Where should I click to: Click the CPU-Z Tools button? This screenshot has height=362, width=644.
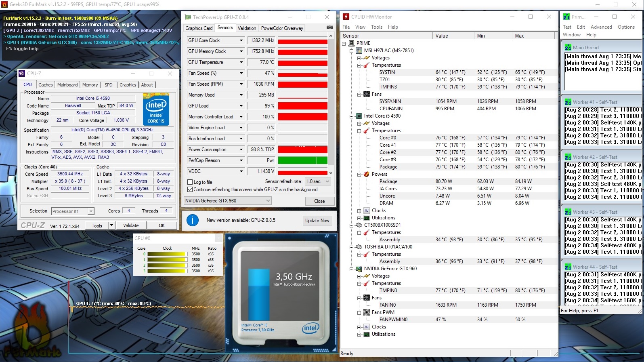pos(97,225)
